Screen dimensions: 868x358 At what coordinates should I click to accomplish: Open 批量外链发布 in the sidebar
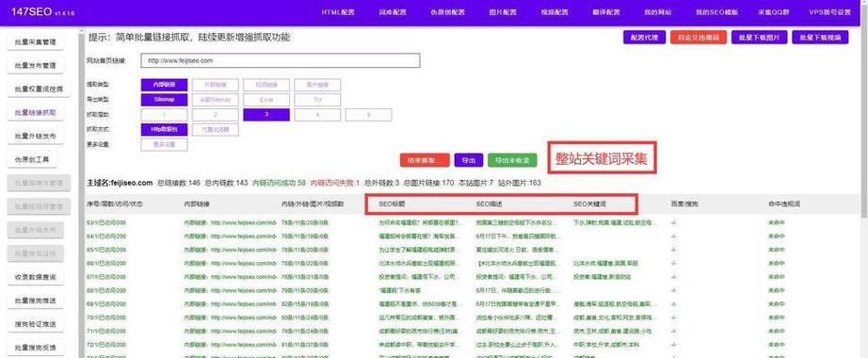coord(36,136)
